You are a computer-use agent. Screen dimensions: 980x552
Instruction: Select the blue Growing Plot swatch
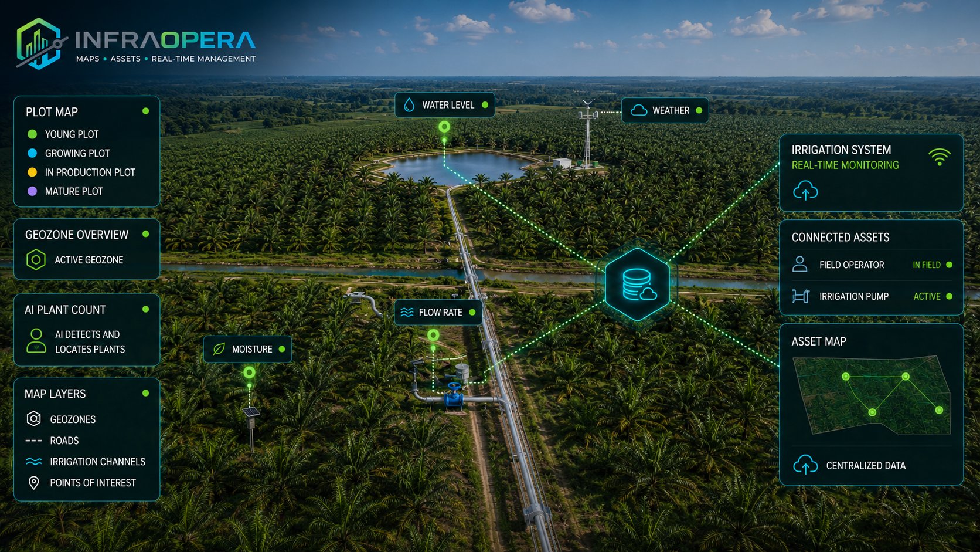point(32,153)
